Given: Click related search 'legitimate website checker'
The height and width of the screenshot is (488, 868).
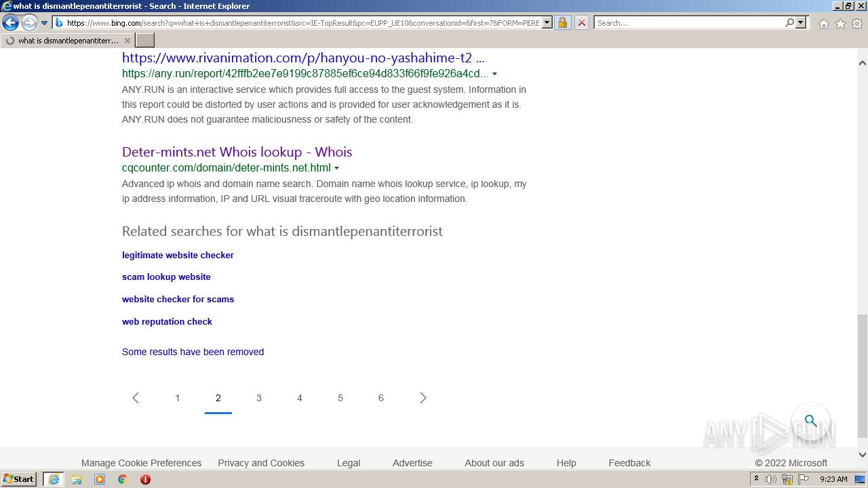Looking at the screenshot, I should (x=178, y=255).
